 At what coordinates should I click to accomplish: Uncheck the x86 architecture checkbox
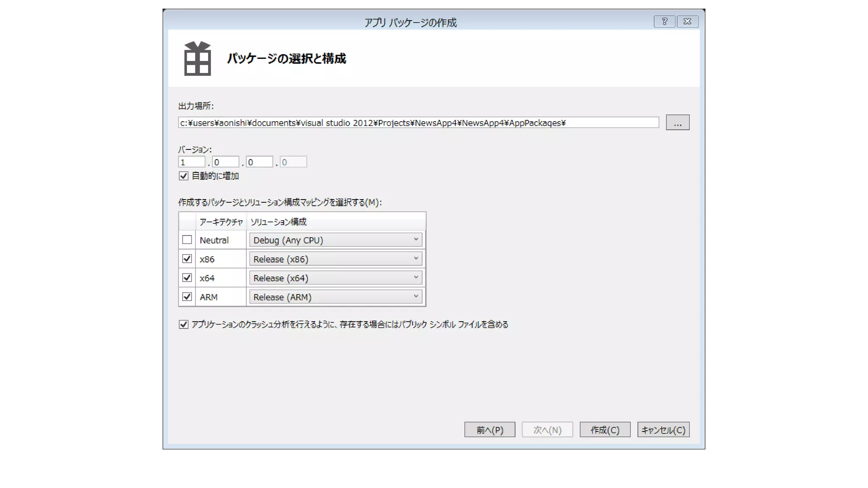pos(187,259)
